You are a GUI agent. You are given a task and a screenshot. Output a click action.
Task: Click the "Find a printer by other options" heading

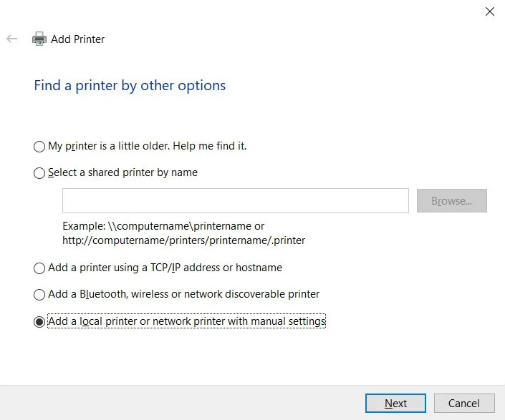(x=130, y=86)
